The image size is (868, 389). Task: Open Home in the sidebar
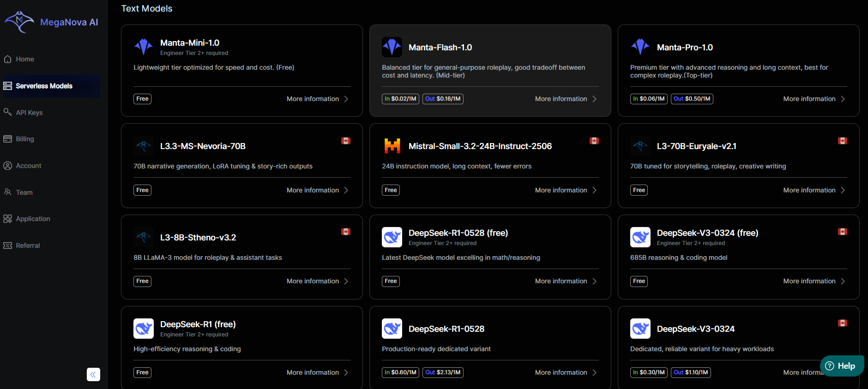pos(25,59)
